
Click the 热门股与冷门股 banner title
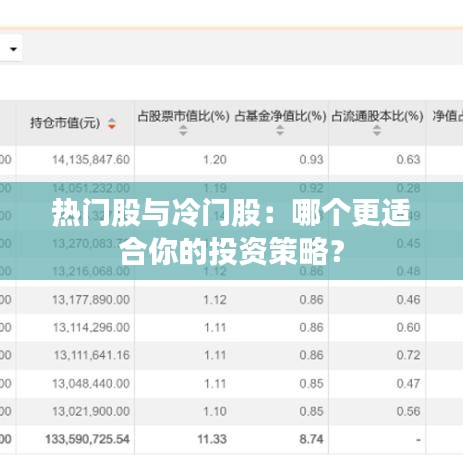[x=231, y=231]
